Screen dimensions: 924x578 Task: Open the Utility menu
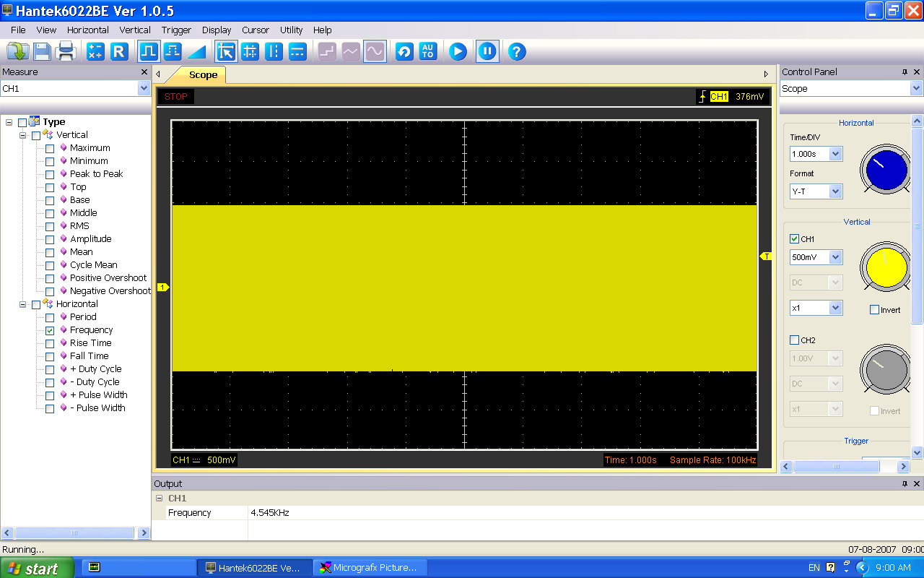click(x=291, y=30)
